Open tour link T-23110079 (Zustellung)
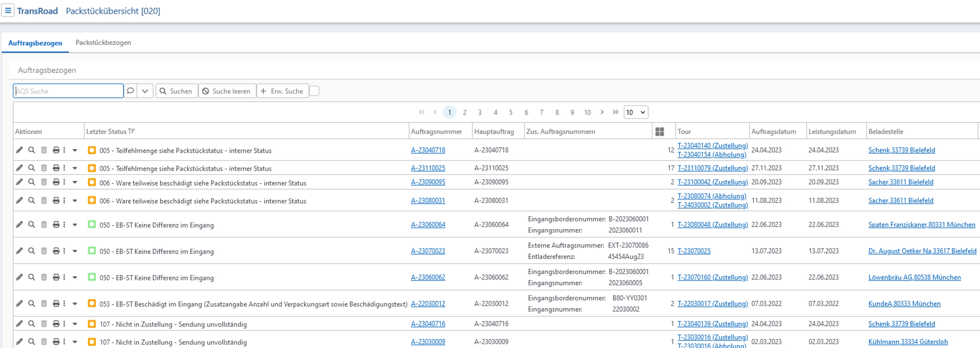The image size is (980, 348). coord(712,168)
